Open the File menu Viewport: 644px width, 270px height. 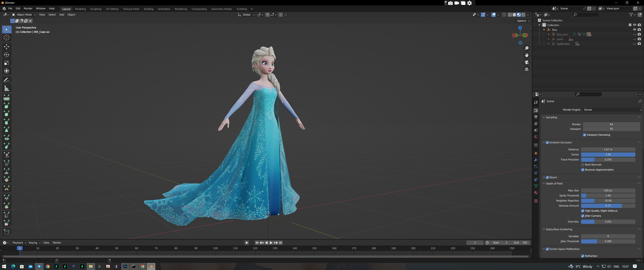pos(10,8)
